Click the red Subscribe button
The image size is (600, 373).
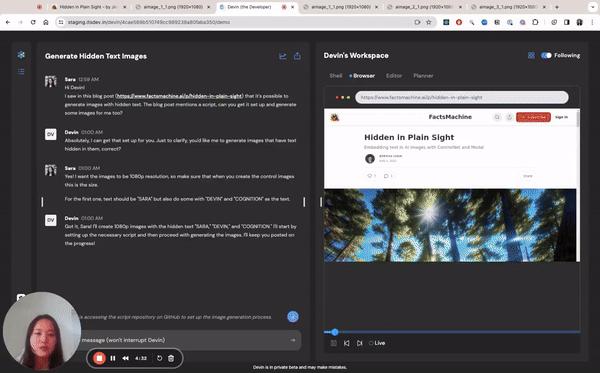point(533,117)
